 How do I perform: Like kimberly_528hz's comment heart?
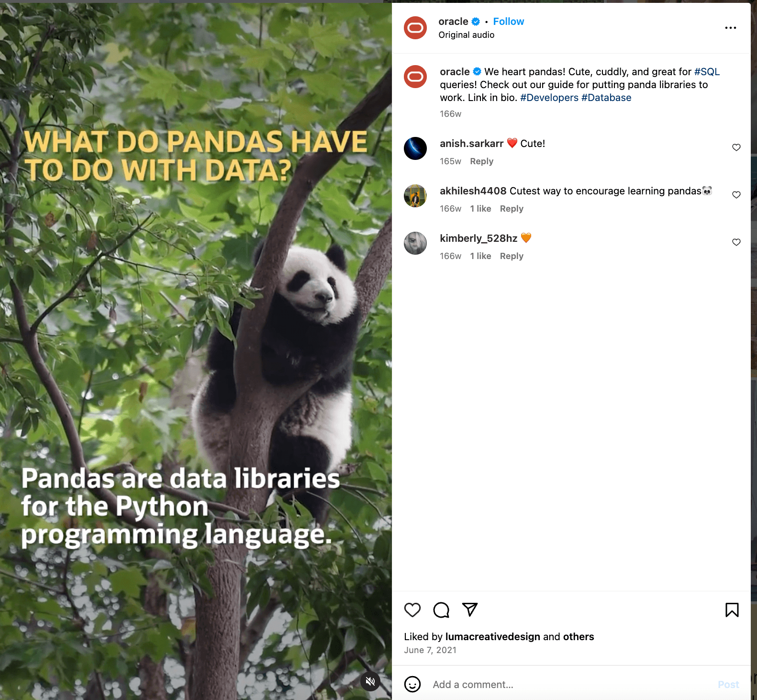(736, 242)
